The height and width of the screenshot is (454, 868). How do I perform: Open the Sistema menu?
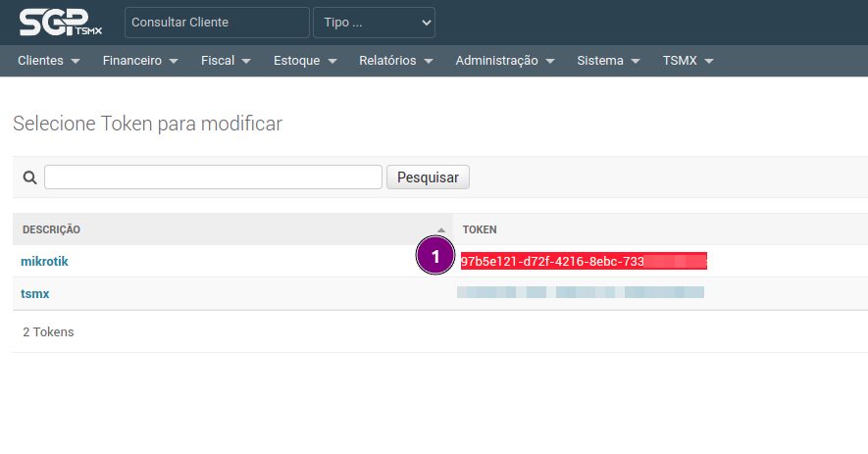pyautogui.click(x=608, y=61)
